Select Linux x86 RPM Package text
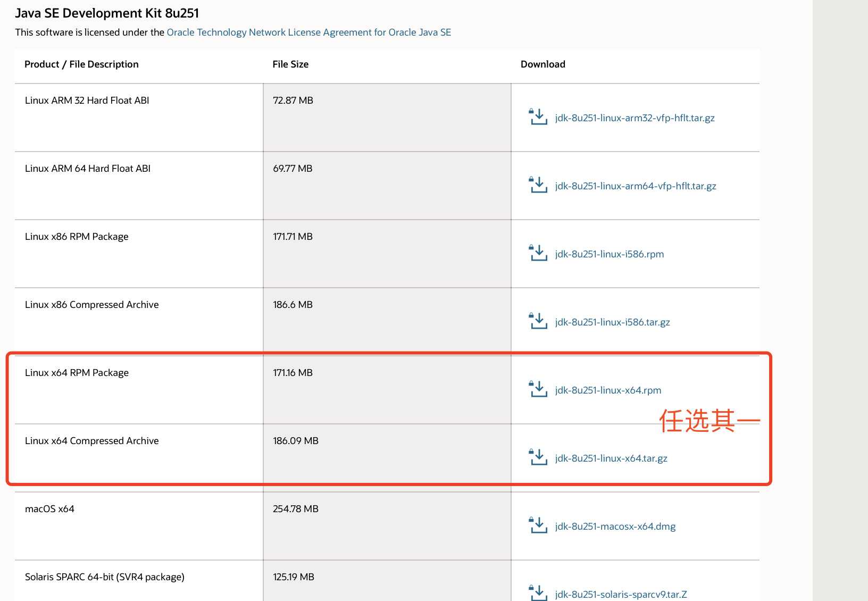Screen dimensions: 868x601 (77, 237)
